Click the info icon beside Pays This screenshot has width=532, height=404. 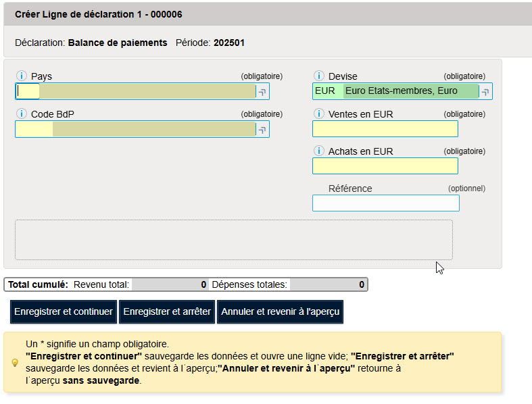[22, 76]
